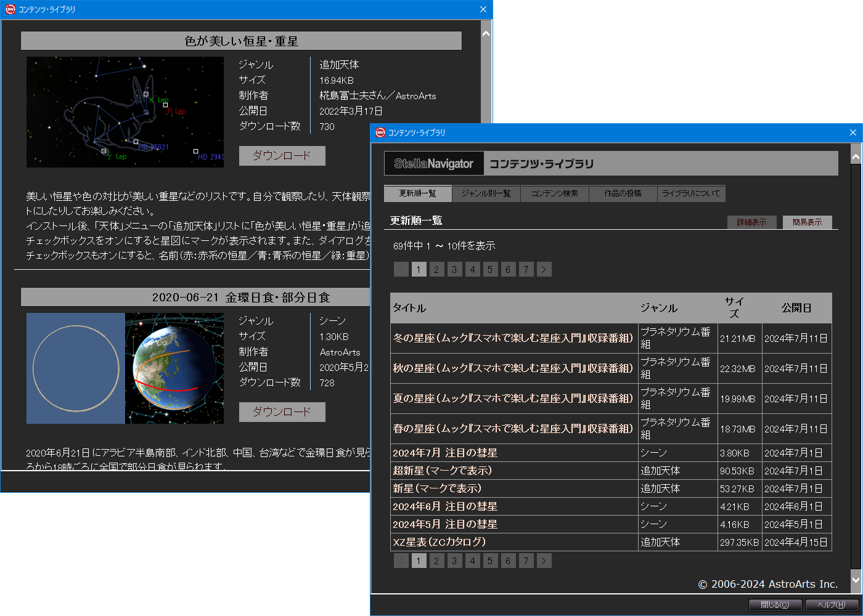863x616 pixels.
Task: Jump to page 7 in bottom pagination
Action: (525, 561)
